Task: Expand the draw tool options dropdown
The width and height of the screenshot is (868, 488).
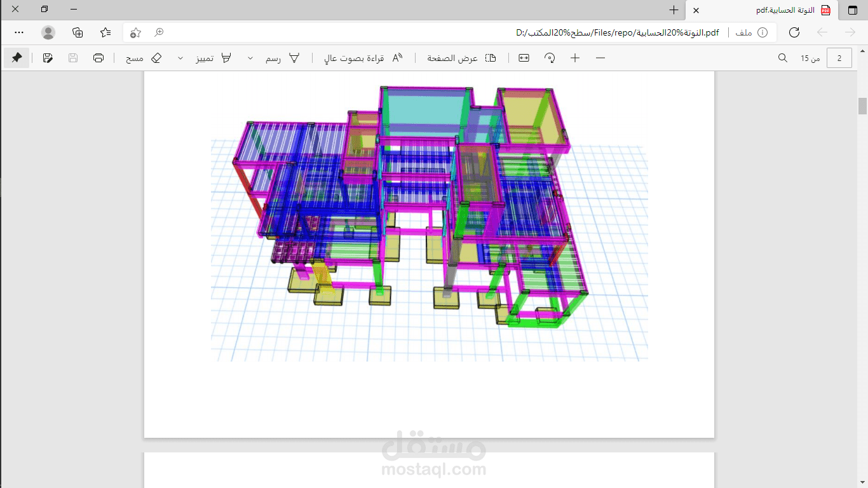Action: pos(250,58)
